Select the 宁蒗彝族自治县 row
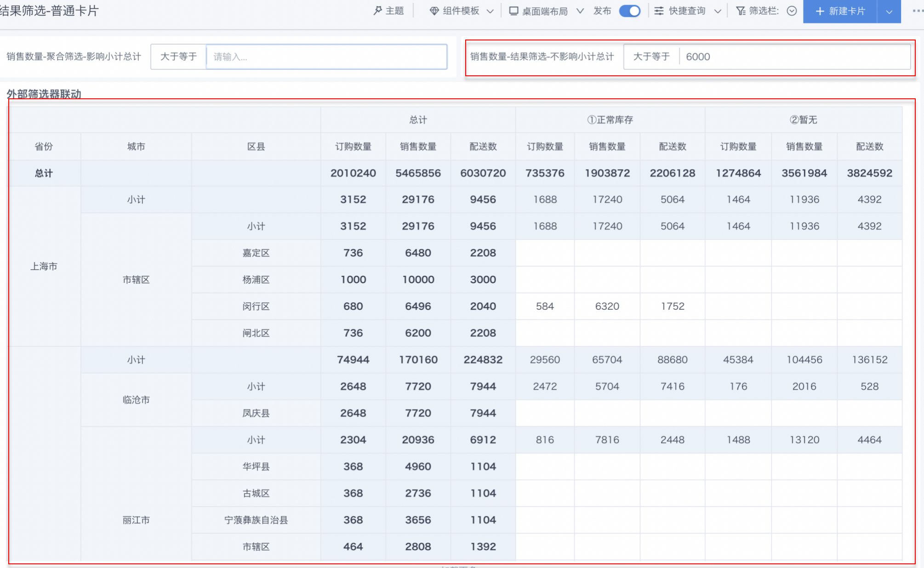The width and height of the screenshot is (924, 568). coord(256,520)
